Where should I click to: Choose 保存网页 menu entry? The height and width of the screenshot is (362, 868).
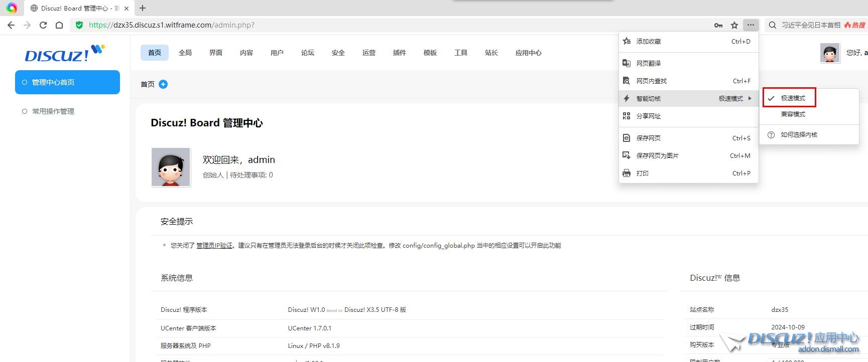pyautogui.click(x=688, y=138)
